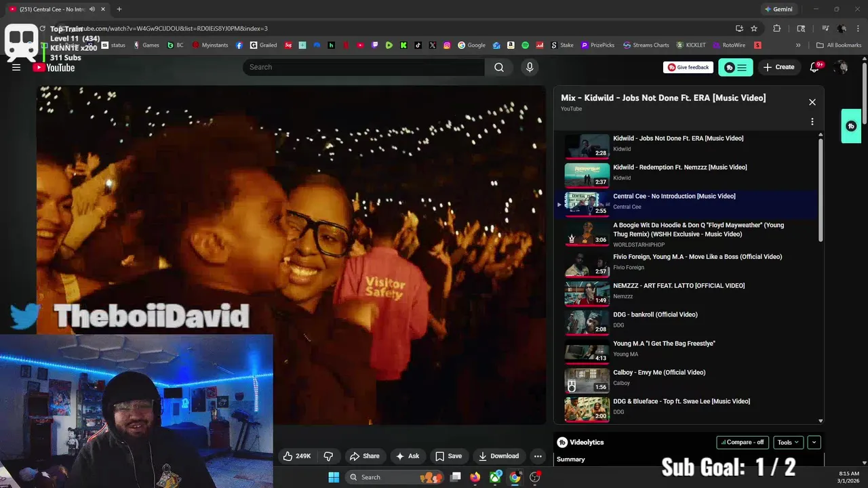Image resolution: width=868 pixels, height=488 pixels.
Task: Open the Twitch bookmark icon
Action: point(375,45)
